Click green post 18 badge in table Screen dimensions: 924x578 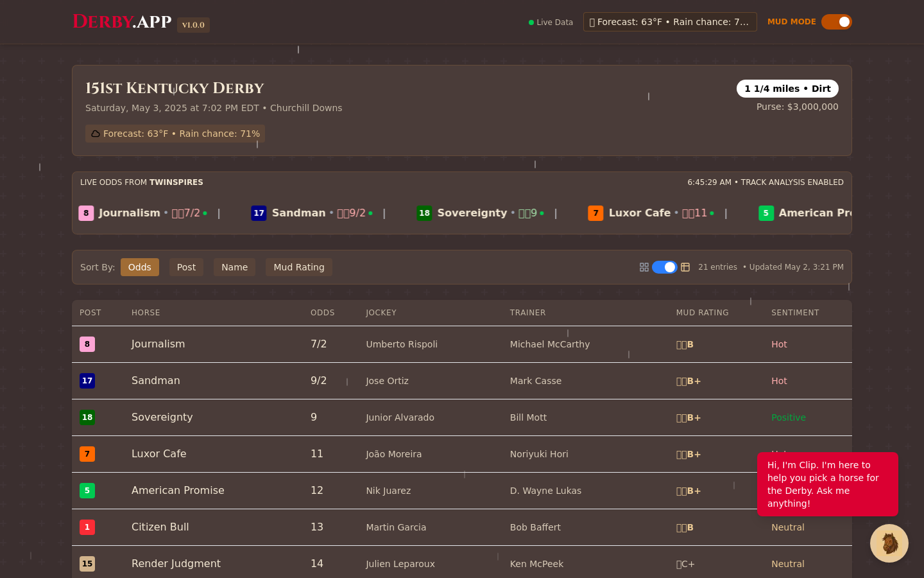click(87, 417)
